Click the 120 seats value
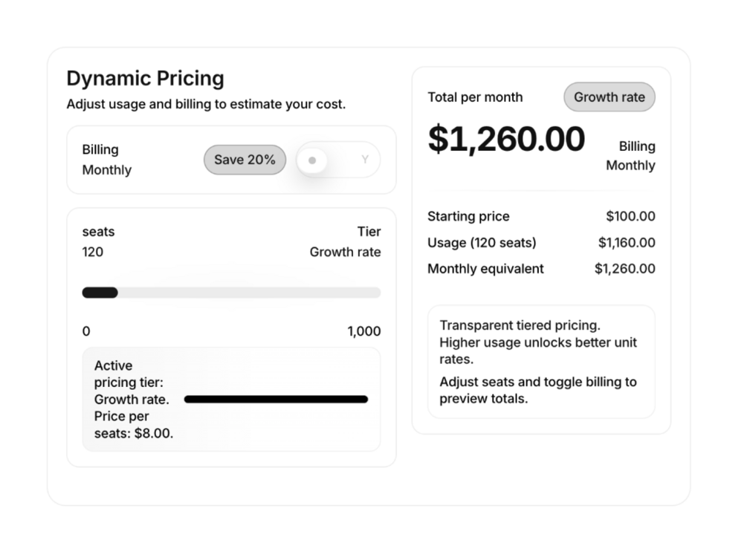This screenshot has height=560, width=747. pos(93,253)
